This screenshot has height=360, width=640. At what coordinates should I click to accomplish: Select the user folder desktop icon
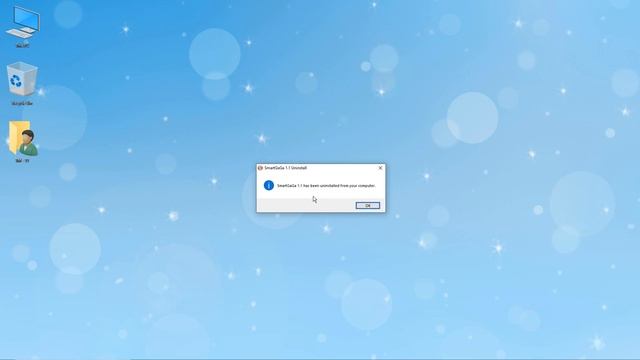pyautogui.click(x=22, y=141)
